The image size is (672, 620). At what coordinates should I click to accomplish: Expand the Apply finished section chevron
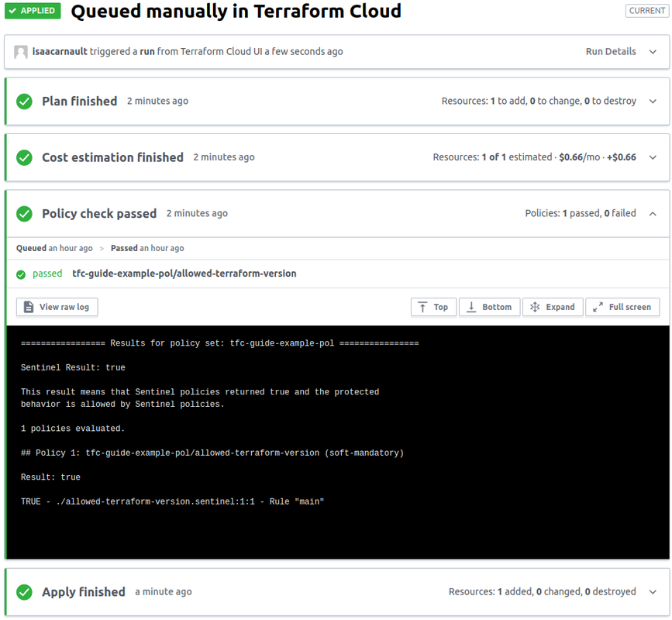(653, 592)
